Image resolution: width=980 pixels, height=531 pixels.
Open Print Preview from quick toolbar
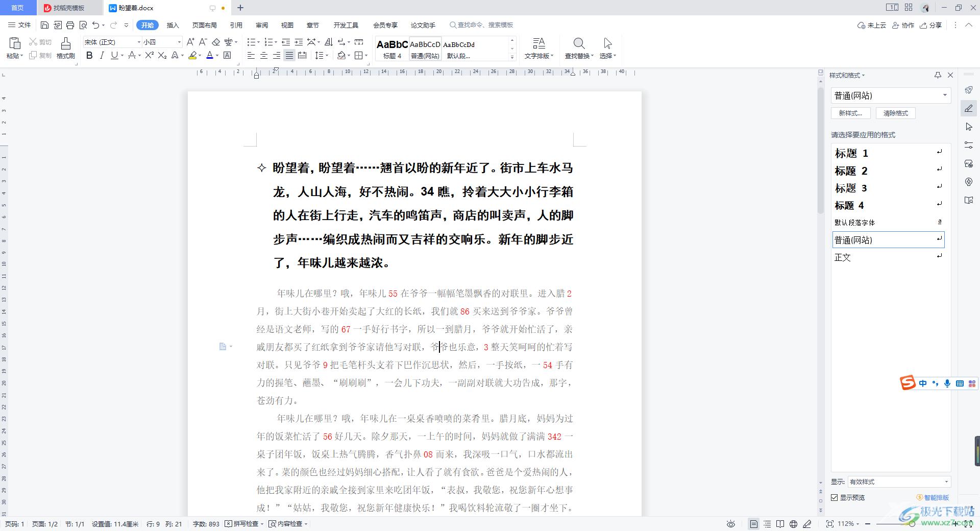click(x=83, y=25)
